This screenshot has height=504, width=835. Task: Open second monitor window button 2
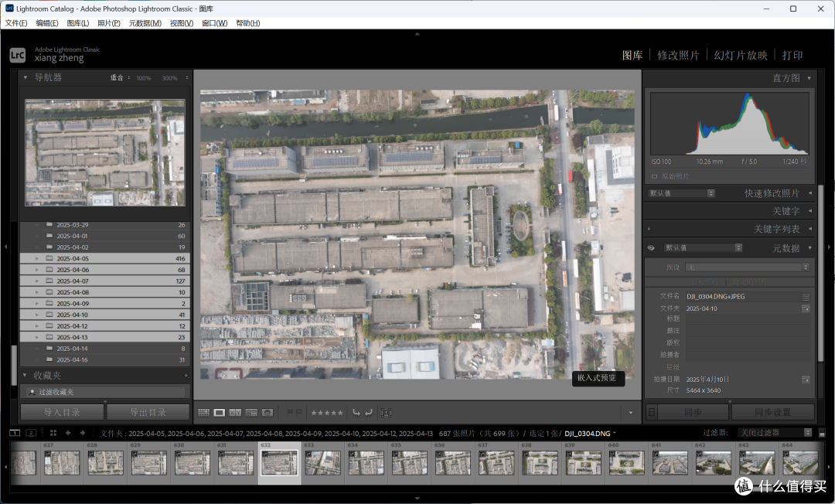point(31,433)
